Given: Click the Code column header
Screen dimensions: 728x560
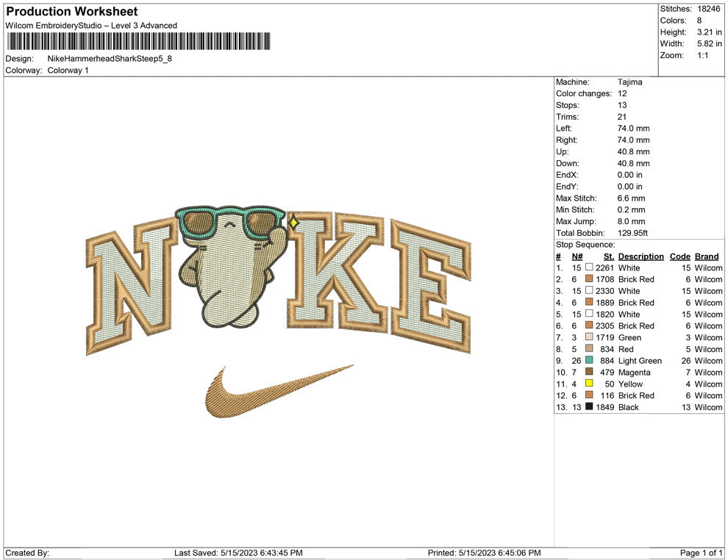Looking at the screenshot, I should 679,256.
